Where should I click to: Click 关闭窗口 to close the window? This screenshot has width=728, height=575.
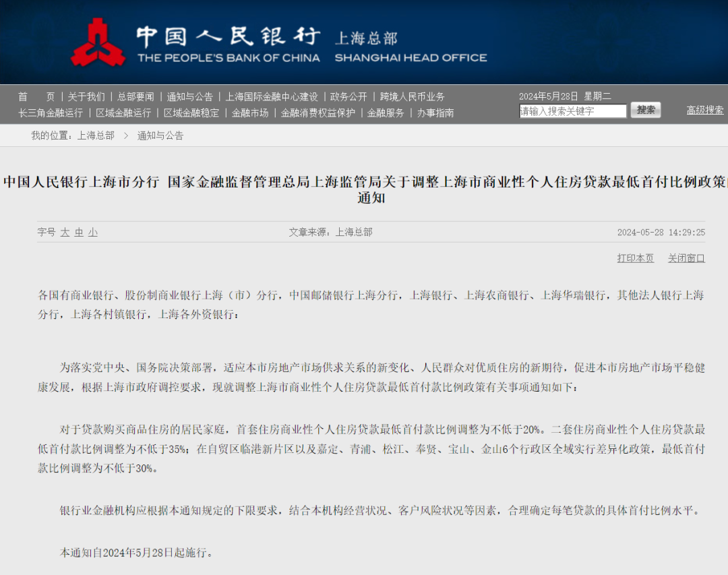tap(686, 258)
